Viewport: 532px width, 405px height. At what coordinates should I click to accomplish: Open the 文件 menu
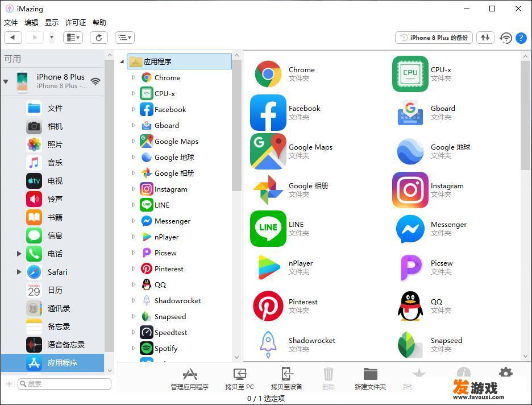coord(11,22)
